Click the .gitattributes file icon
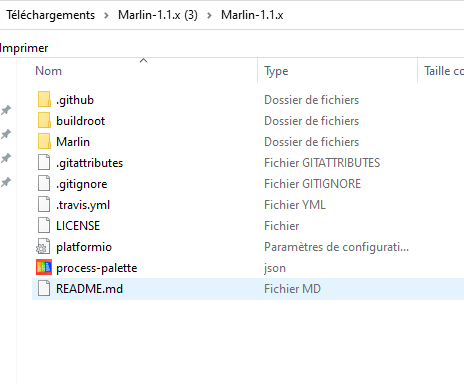The image size is (464, 384). coord(44,162)
